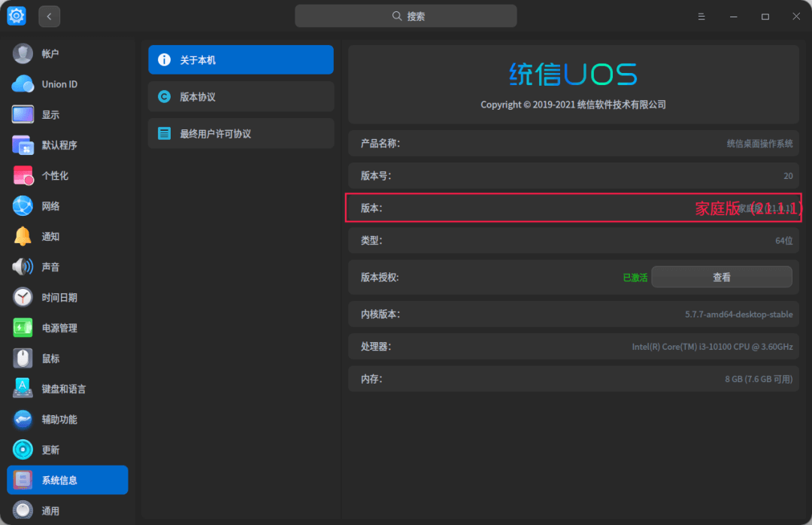Click the 类型 value 64位

tap(784, 241)
